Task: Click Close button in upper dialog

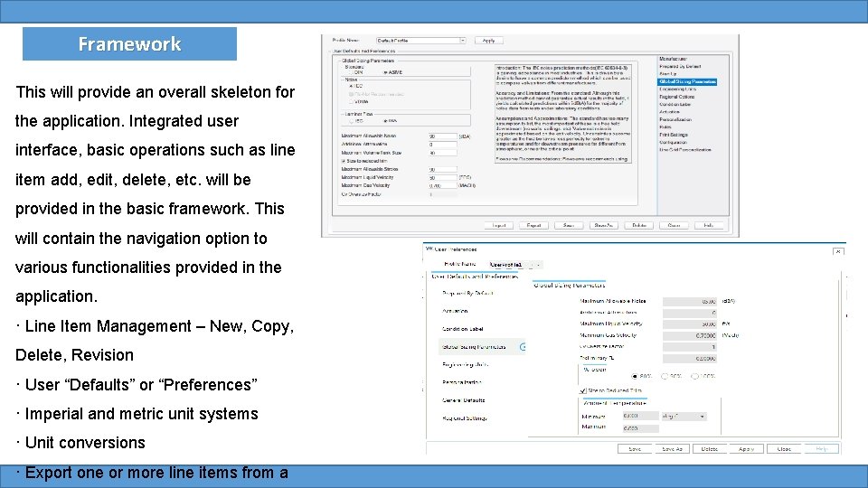Action: click(674, 226)
